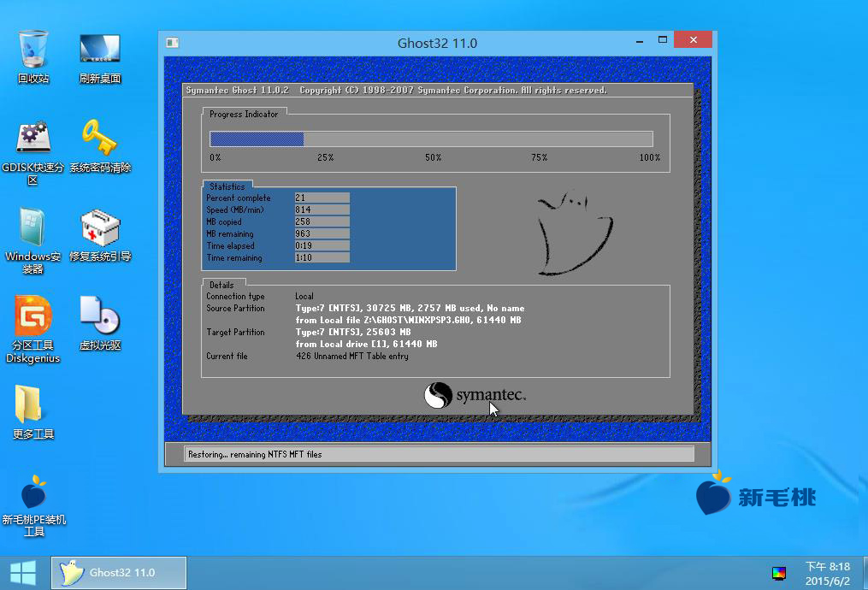Viewport: 868px width, 590px height.
Task: Click the 'Percent complete' statistics label
Action: (239, 198)
